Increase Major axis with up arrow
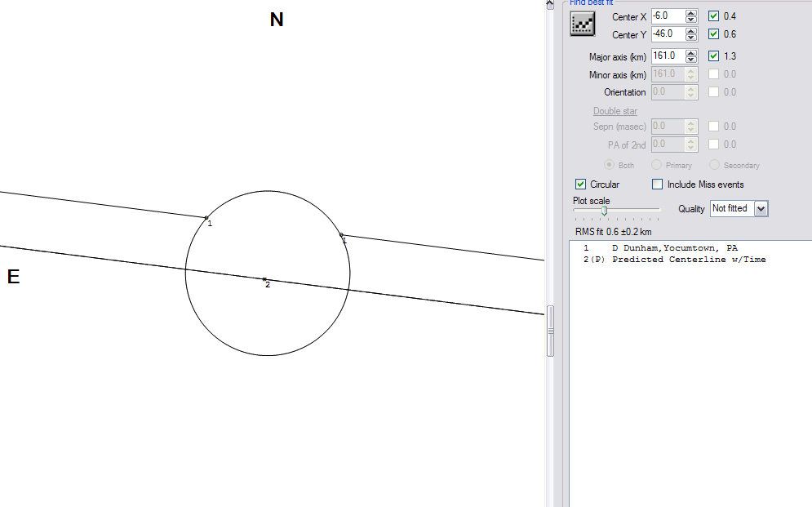This screenshot has width=812, height=507. (691, 53)
